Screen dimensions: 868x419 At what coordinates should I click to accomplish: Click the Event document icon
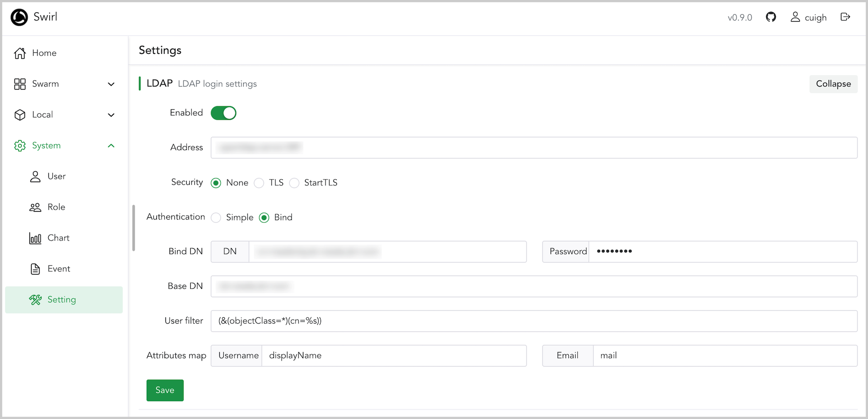pyautogui.click(x=35, y=269)
